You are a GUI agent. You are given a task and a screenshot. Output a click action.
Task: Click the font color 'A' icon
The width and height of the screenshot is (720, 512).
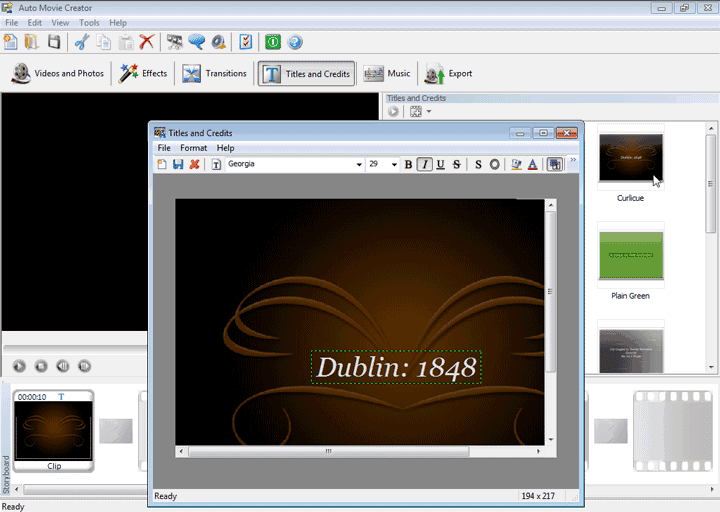point(532,164)
